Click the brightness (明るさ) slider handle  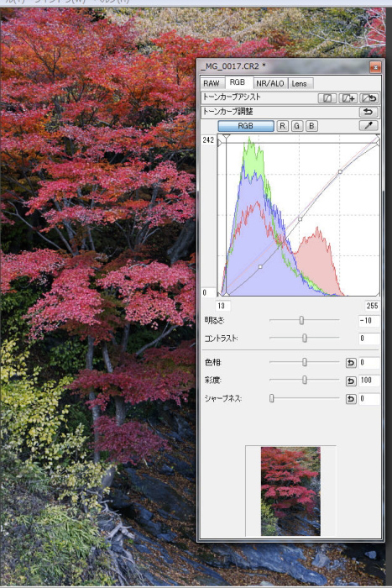pyautogui.click(x=301, y=320)
